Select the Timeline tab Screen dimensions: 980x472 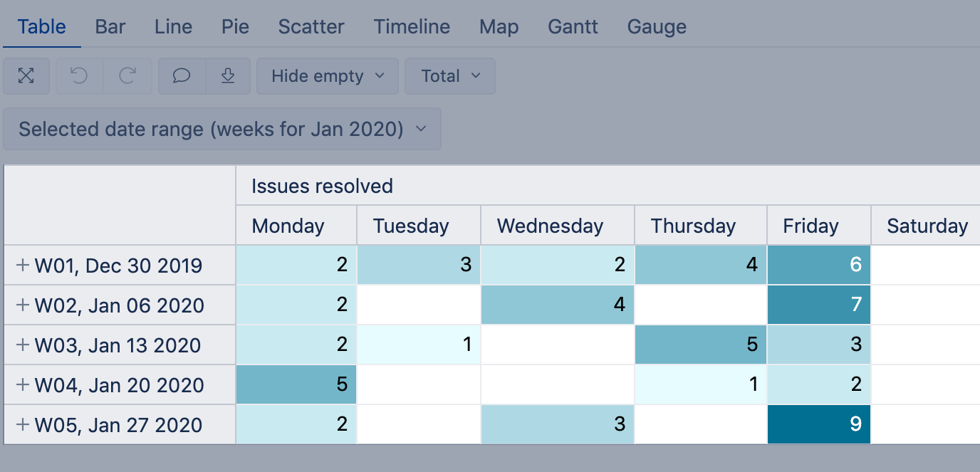point(412,27)
